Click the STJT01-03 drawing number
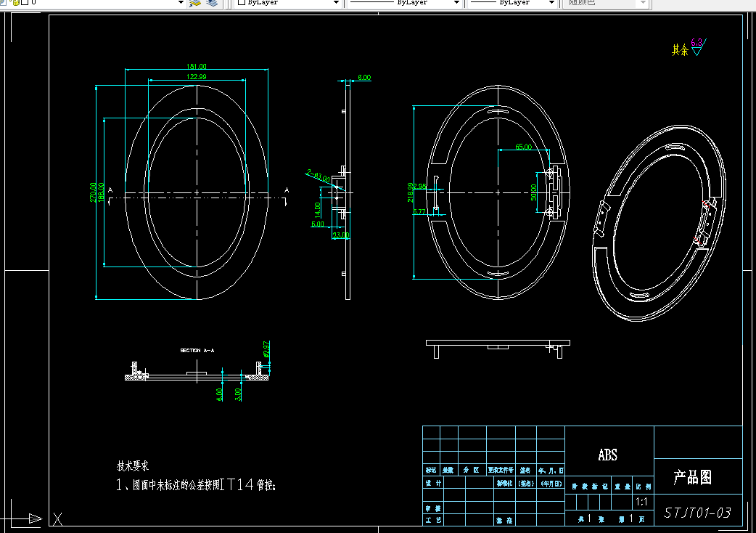The image size is (756, 533). point(698,513)
